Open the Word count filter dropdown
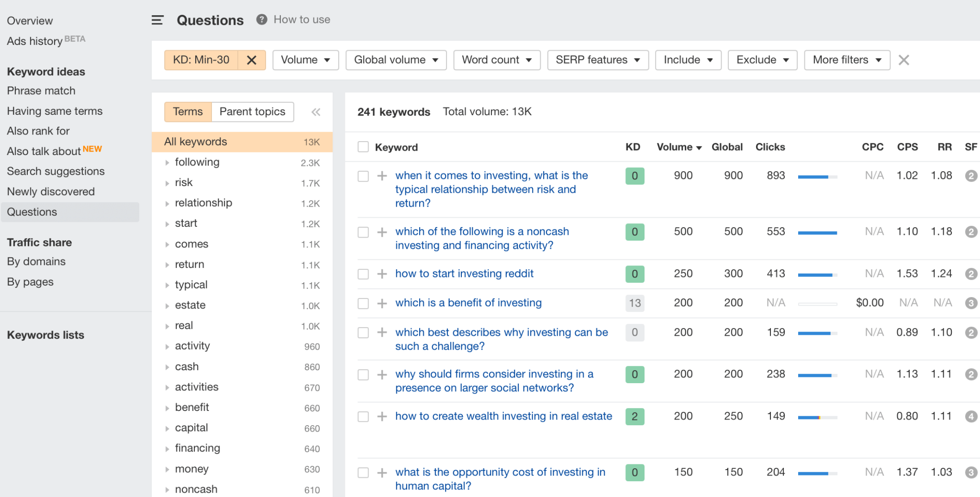Viewport: 980px width, 497px height. point(497,60)
